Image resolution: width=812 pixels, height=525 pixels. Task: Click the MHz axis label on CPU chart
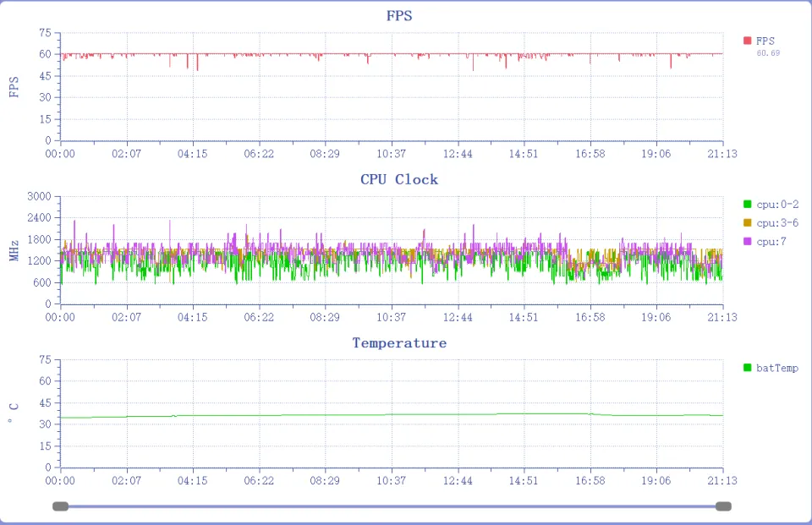tap(14, 249)
